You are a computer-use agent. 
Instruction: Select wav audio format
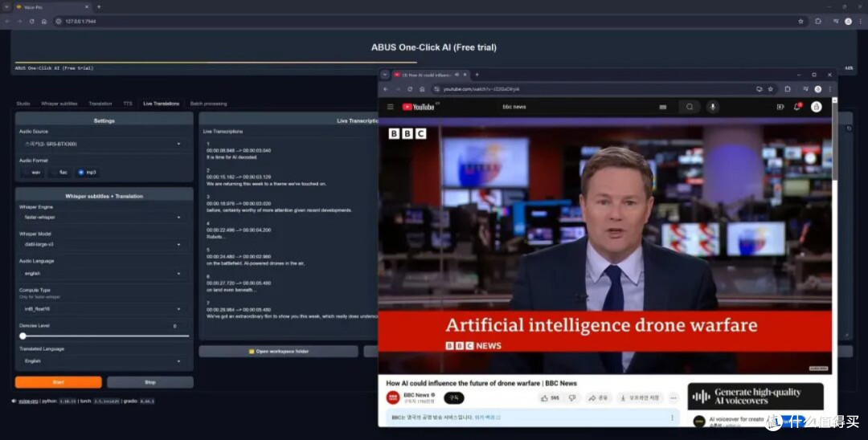pos(31,173)
